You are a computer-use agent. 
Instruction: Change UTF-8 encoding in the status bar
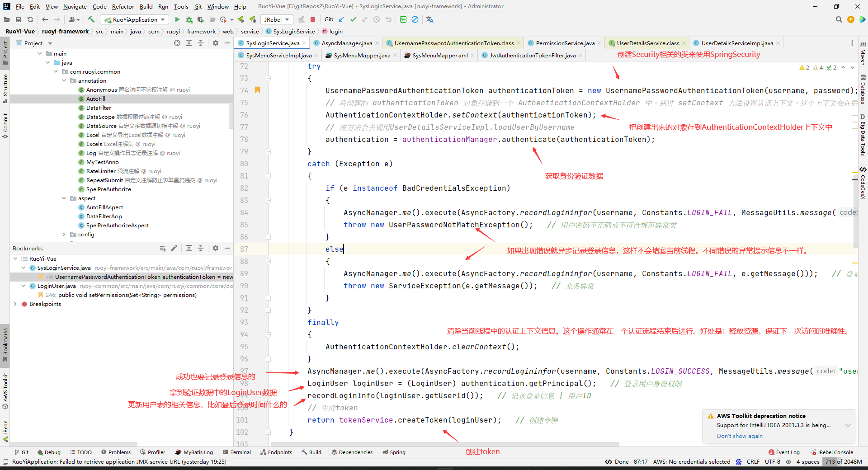pyautogui.click(x=773, y=461)
